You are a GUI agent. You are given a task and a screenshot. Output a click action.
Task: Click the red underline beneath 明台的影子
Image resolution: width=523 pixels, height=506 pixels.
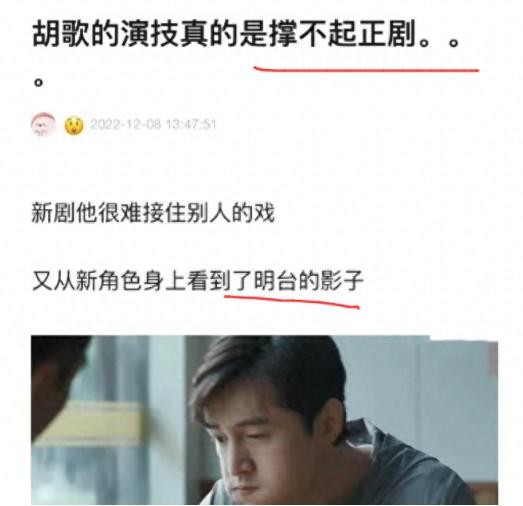tap(292, 301)
